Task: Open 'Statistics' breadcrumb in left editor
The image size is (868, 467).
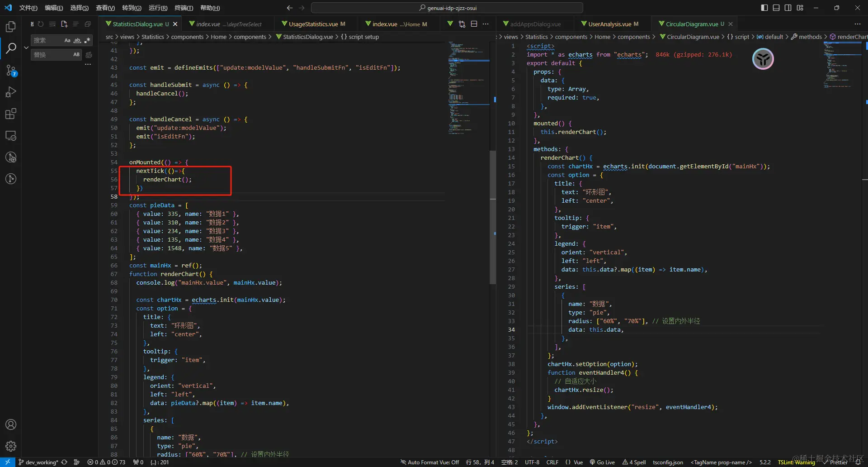Action: [153, 37]
